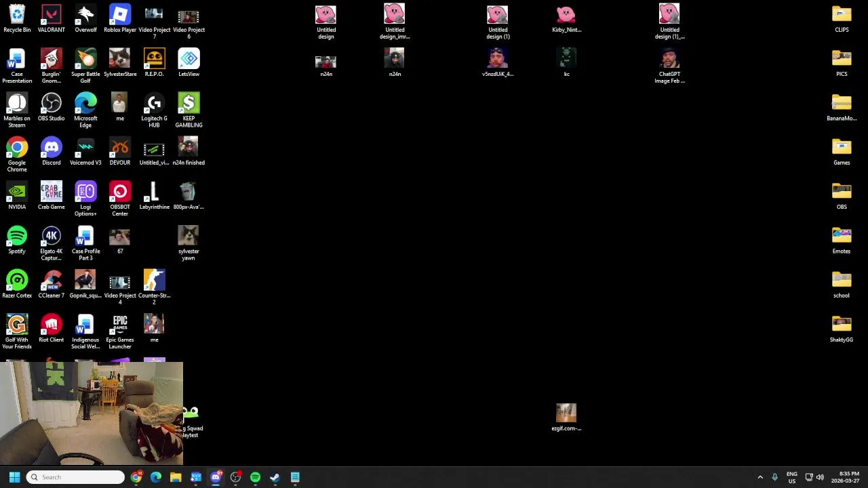Open the OBS folder on desktop
Viewport: 868px width, 488px height.
point(842,196)
